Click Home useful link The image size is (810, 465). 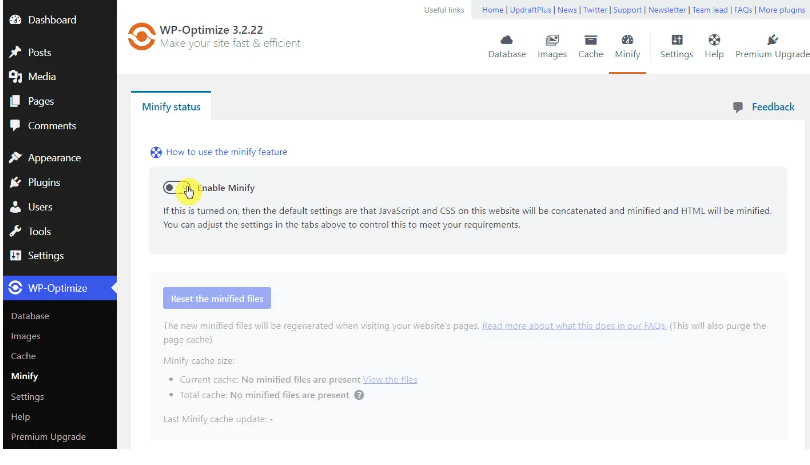pyautogui.click(x=493, y=10)
